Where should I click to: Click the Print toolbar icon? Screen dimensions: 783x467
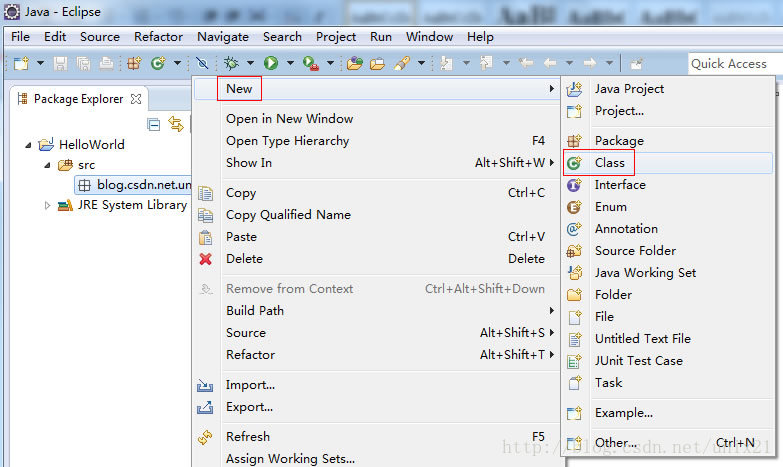tap(106, 63)
